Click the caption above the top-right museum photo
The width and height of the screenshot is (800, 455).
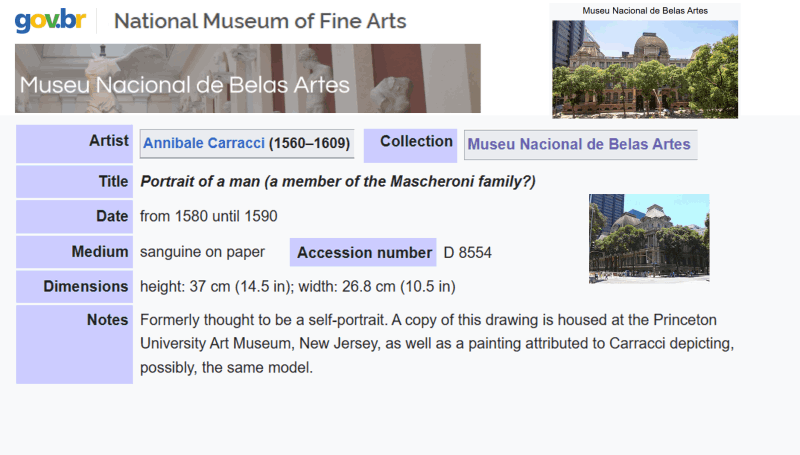(645, 10)
